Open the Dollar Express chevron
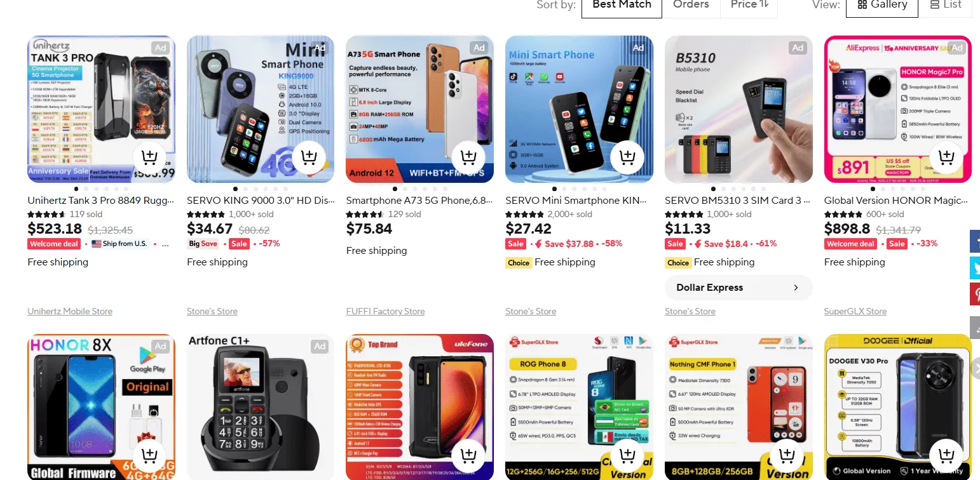Screen dimensions: 980x480 pos(796,288)
